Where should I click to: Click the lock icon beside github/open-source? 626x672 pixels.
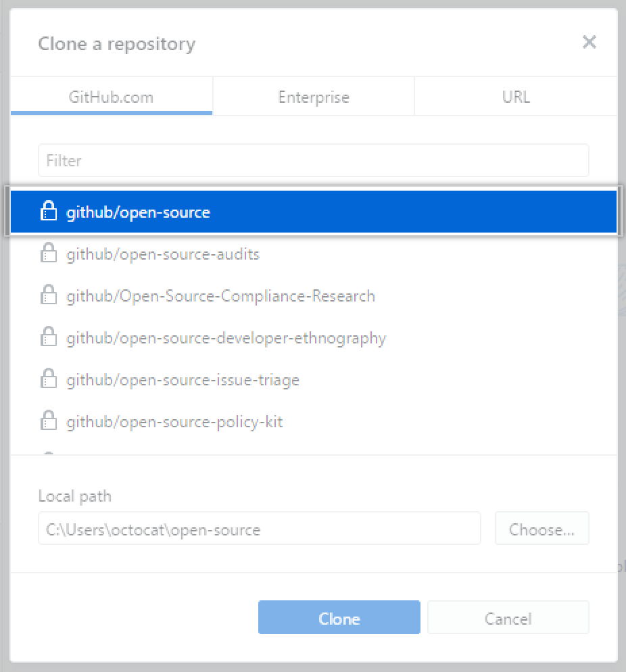(48, 212)
